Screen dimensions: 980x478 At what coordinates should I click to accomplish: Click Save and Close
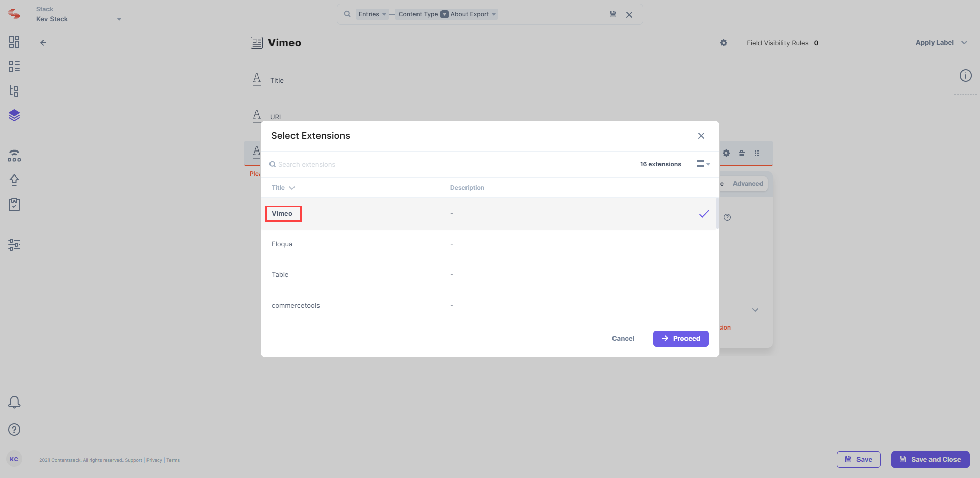click(930, 459)
